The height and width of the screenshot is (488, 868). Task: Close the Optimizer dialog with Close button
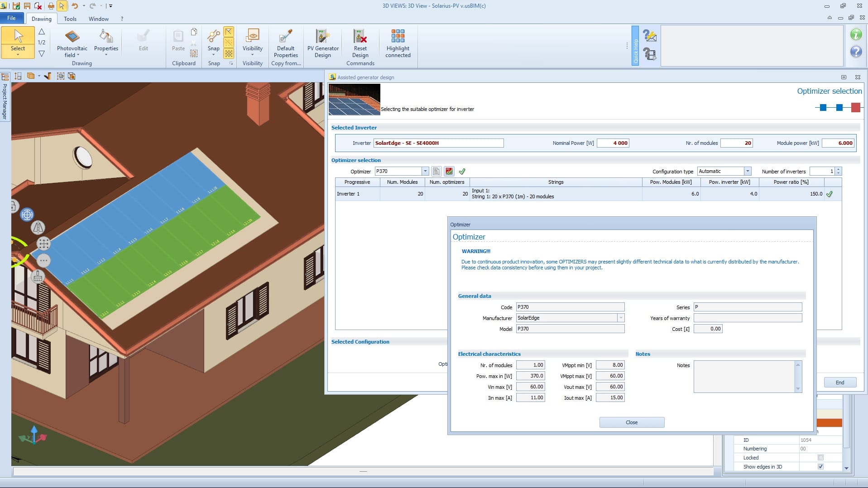coord(632,422)
